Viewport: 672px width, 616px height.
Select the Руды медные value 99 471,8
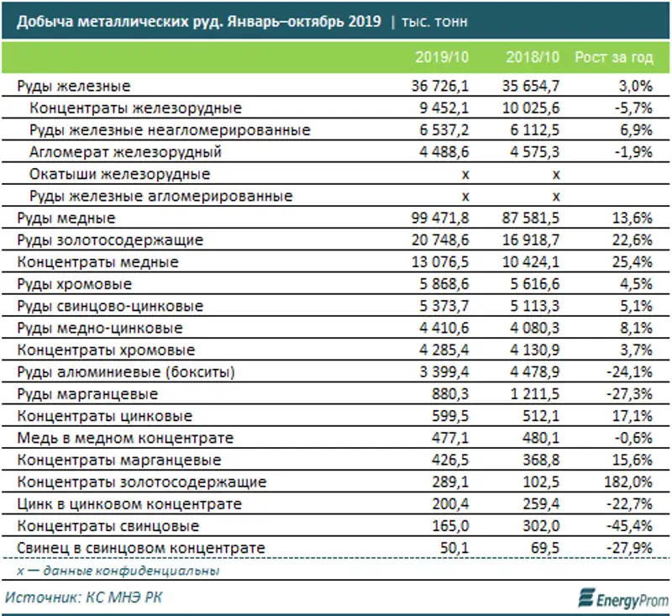(x=441, y=217)
